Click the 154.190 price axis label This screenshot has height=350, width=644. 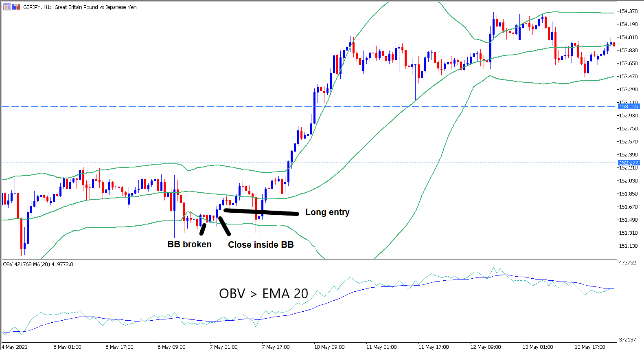coord(628,24)
